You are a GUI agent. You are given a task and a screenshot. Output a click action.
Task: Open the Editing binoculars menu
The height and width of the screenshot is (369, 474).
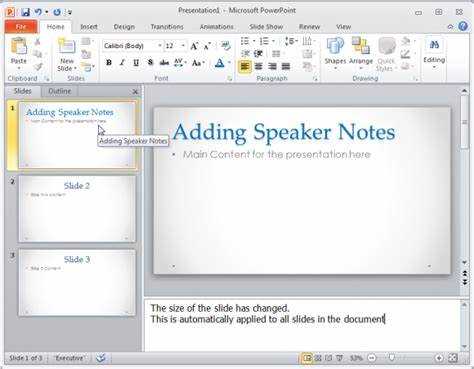[x=434, y=53]
